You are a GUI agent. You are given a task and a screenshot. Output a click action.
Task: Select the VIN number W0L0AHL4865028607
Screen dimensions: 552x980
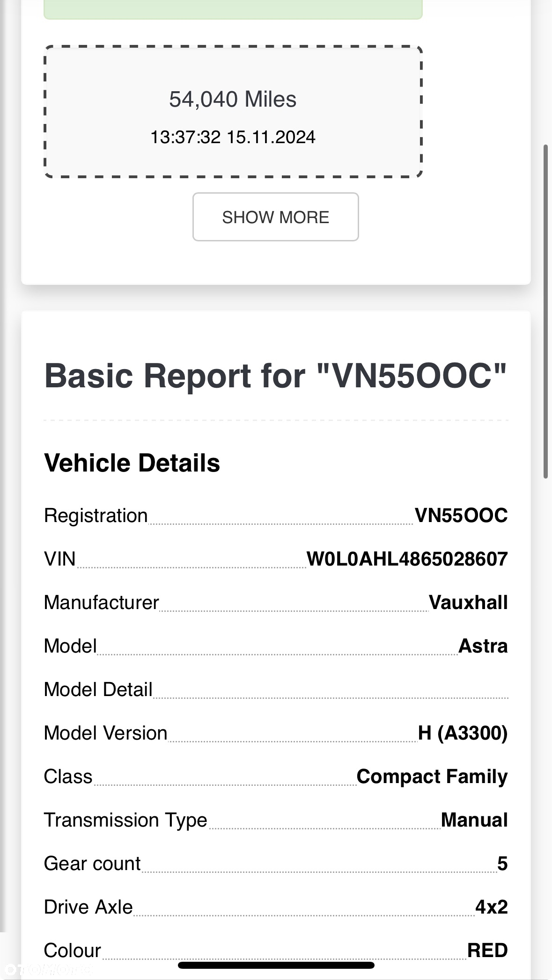point(407,559)
